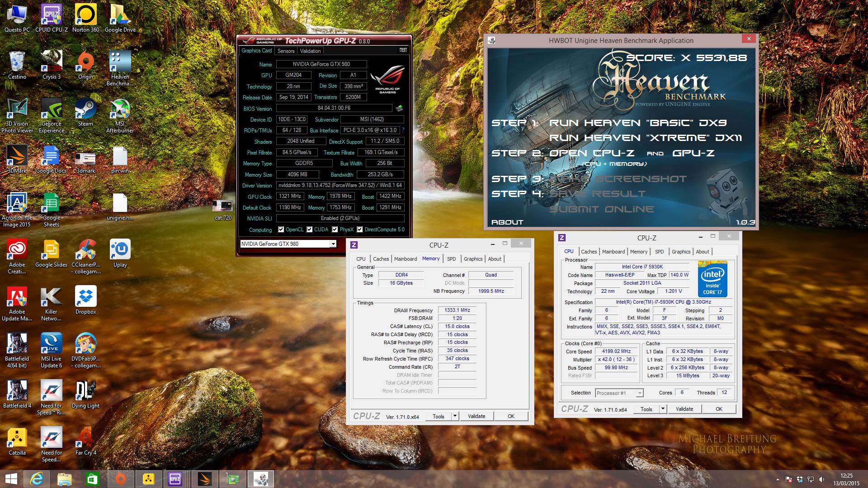Switch to the Validation tab in GPU-Z

click(x=311, y=51)
